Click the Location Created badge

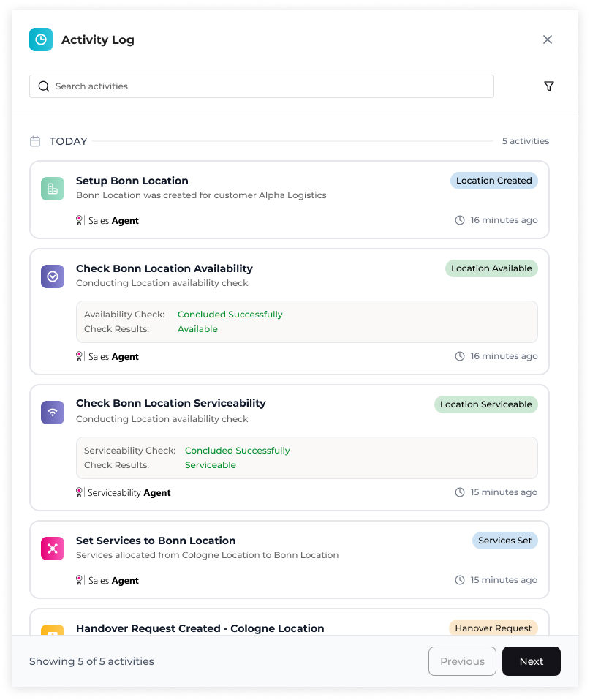click(494, 181)
